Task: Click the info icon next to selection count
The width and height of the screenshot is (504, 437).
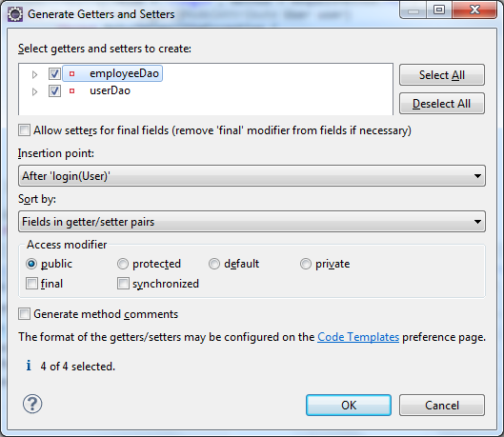Action: pos(29,366)
